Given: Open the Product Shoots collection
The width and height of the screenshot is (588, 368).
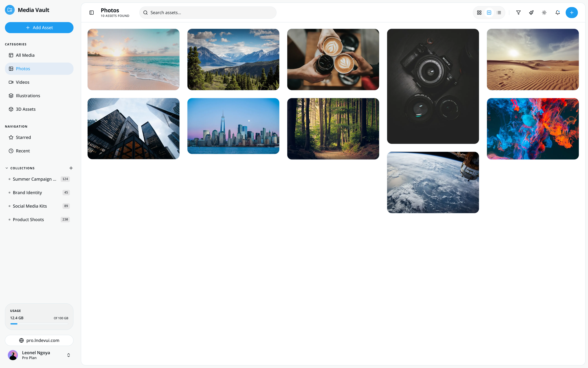Looking at the screenshot, I should click(39, 220).
